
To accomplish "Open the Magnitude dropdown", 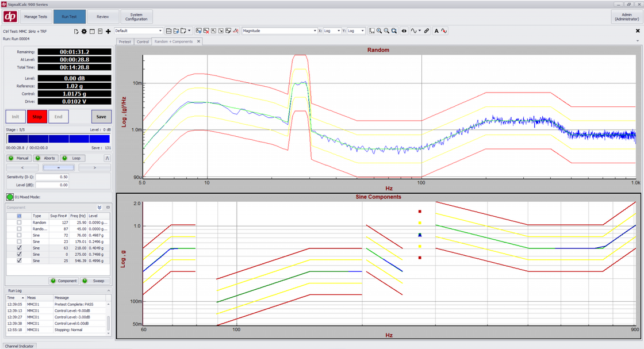I will coord(279,31).
